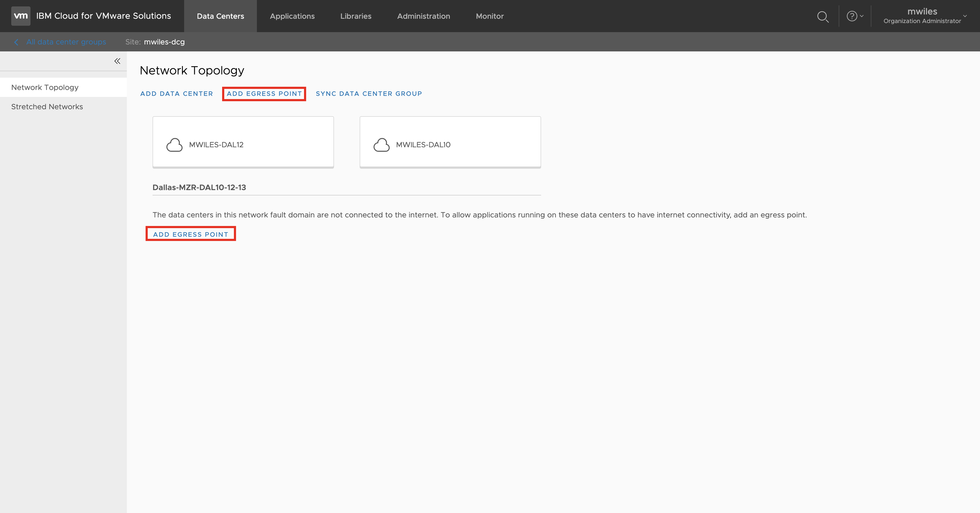Screen dimensions: 980x513
Task: Select Stretched Networks in sidebar
Action: coord(47,107)
